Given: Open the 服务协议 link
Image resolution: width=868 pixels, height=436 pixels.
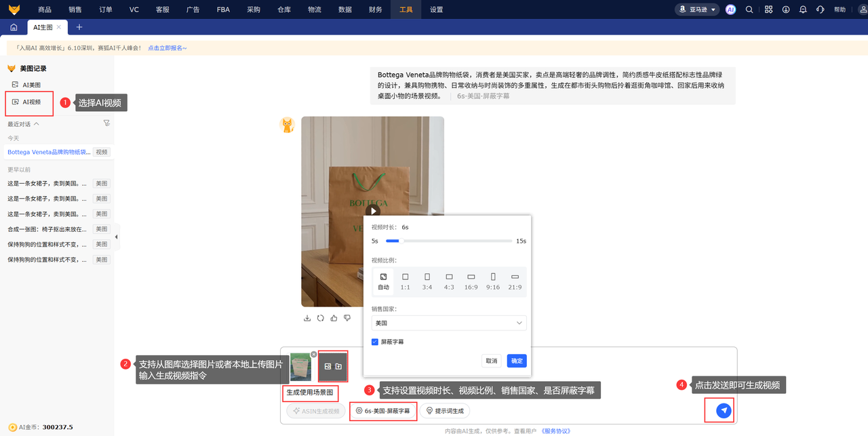Looking at the screenshot, I should (x=556, y=431).
